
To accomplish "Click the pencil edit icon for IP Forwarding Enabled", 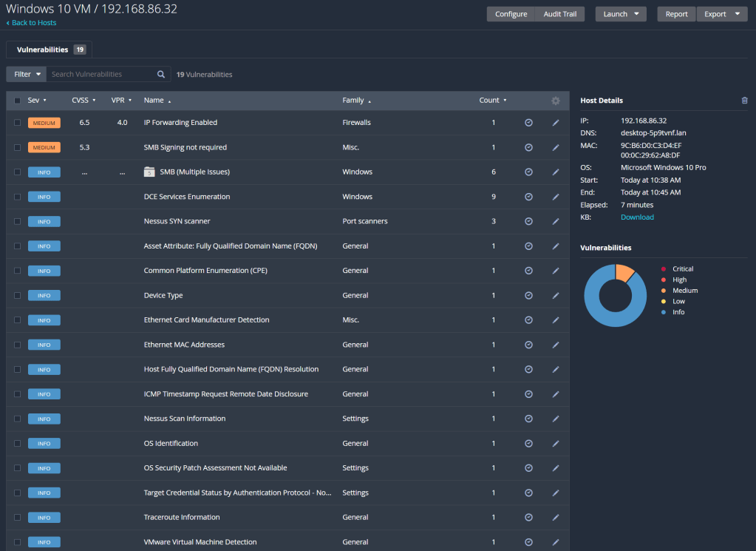I will tap(556, 123).
